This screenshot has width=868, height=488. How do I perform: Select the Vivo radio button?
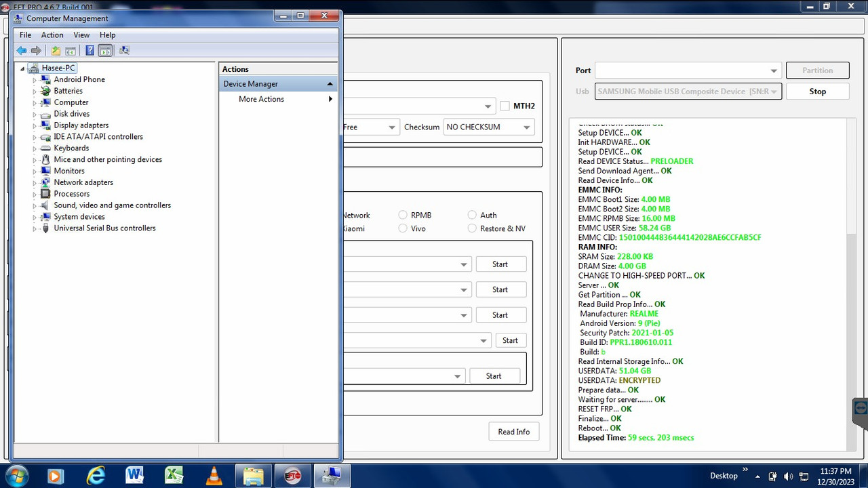coord(403,228)
